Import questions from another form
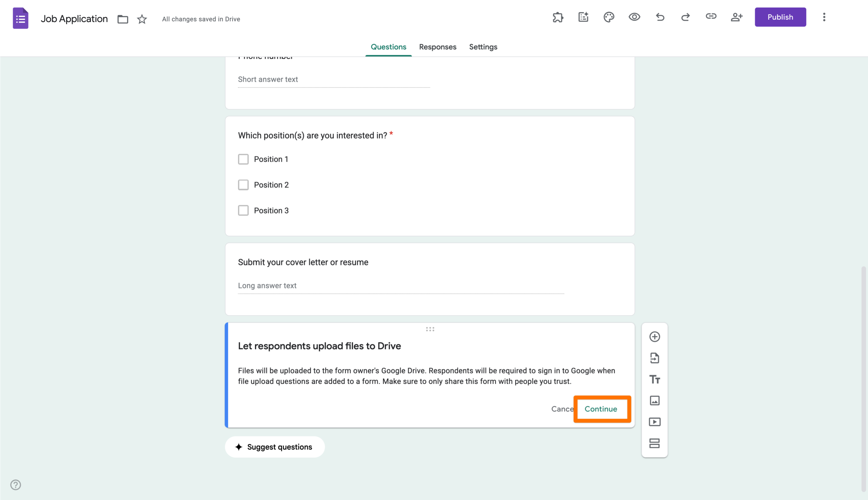The height and width of the screenshot is (500, 868). [x=654, y=358]
